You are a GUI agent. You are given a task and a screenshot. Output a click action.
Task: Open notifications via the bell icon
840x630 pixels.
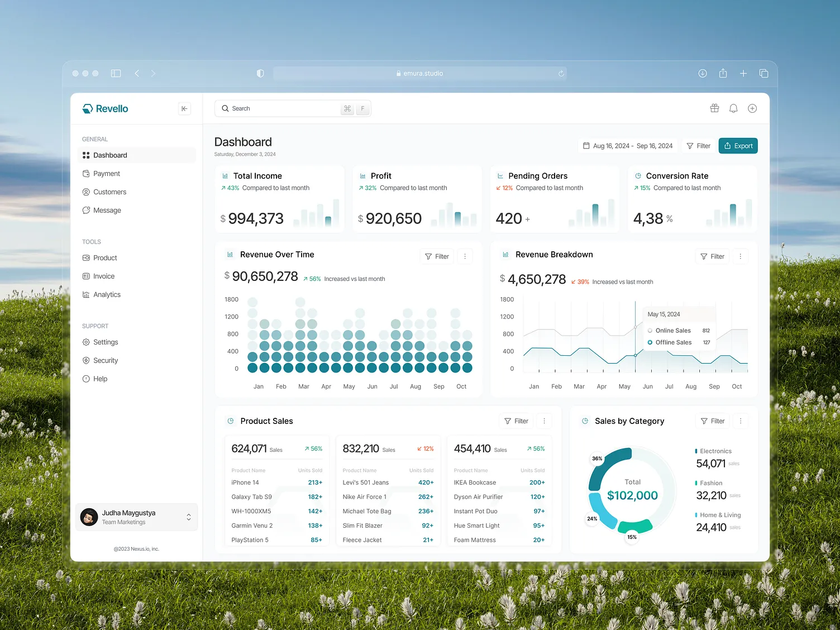click(x=733, y=108)
